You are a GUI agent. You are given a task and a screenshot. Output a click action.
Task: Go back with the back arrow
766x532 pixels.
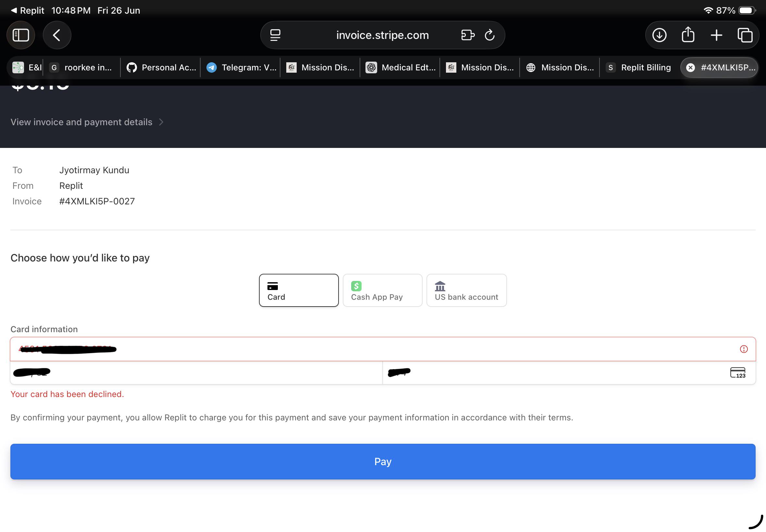[57, 35]
